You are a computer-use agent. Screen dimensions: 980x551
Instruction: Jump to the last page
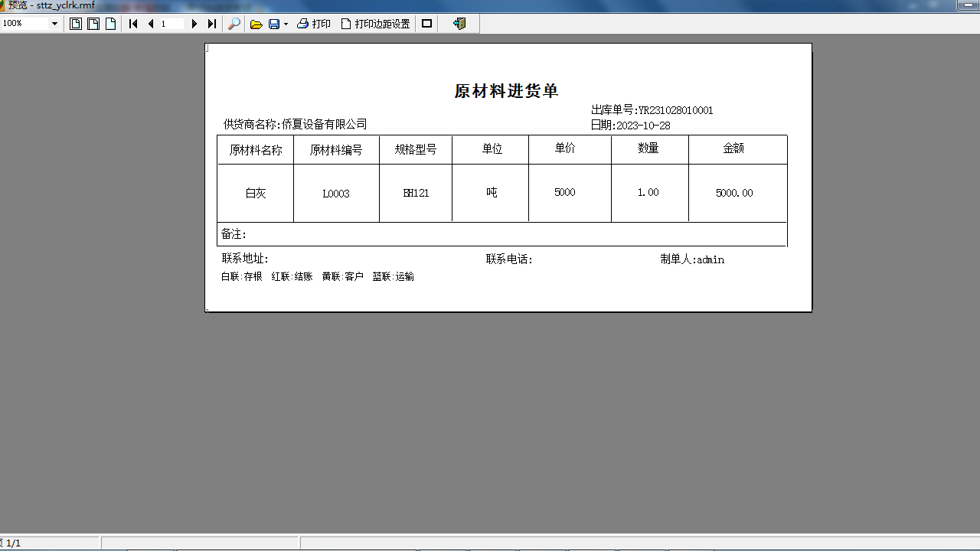tap(212, 24)
